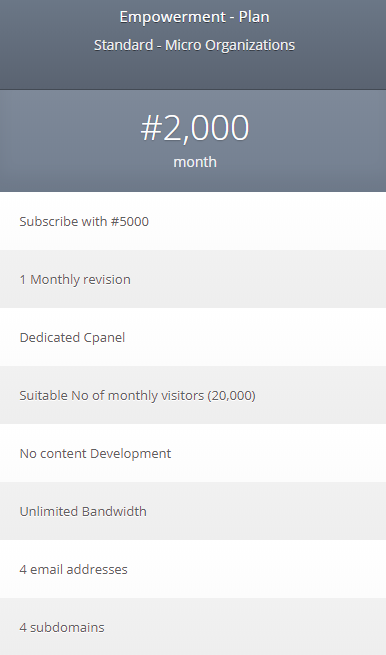The image size is (386, 655).
Task: Select the number 4 before "email addresses"
Action: (23, 569)
